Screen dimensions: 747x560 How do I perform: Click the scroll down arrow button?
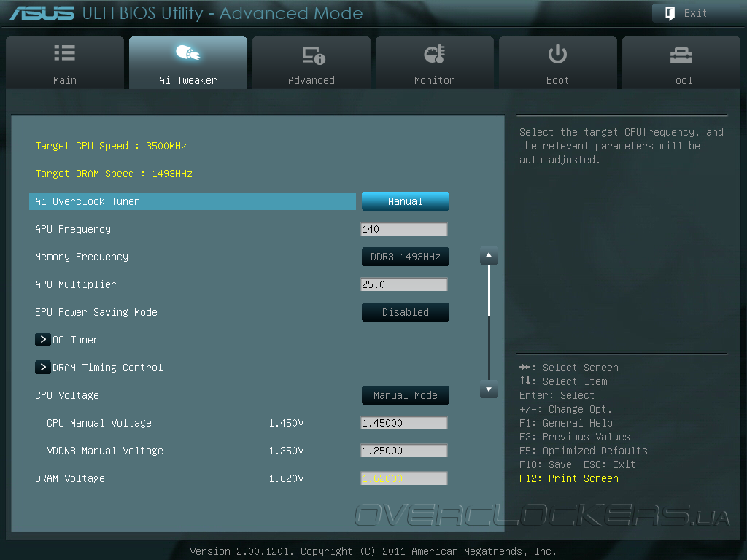point(489,389)
